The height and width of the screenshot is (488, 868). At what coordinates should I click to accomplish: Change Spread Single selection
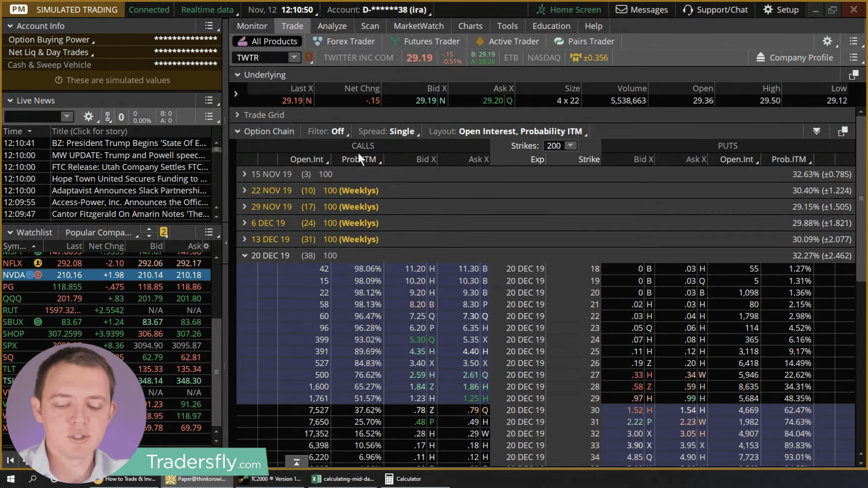coord(388,131)
